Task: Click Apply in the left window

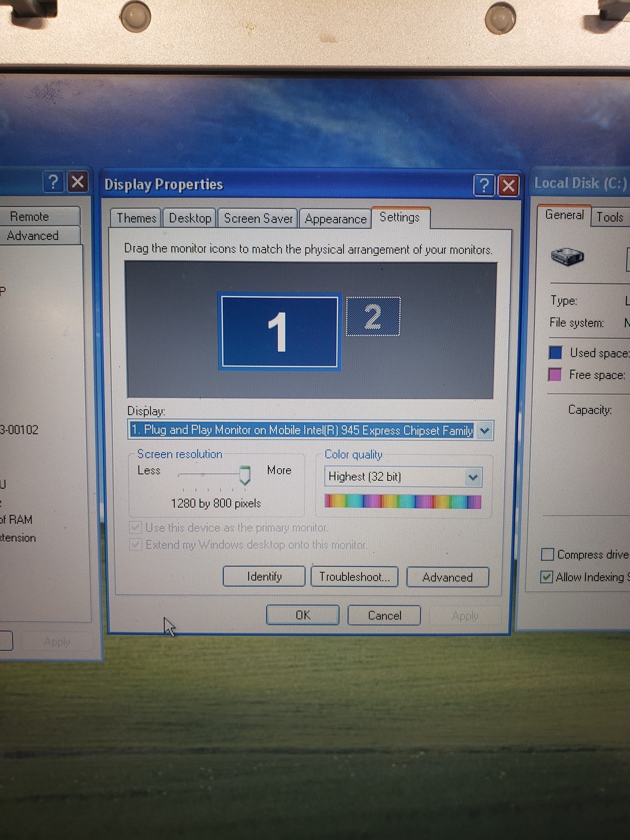Action: tap(57, 642)
